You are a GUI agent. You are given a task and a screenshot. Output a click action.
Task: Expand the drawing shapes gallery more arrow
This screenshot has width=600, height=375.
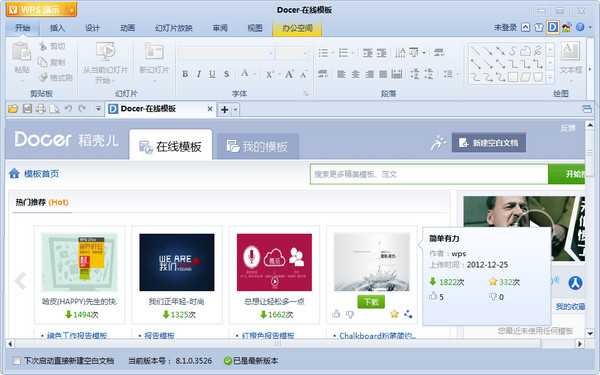[550, 78]
